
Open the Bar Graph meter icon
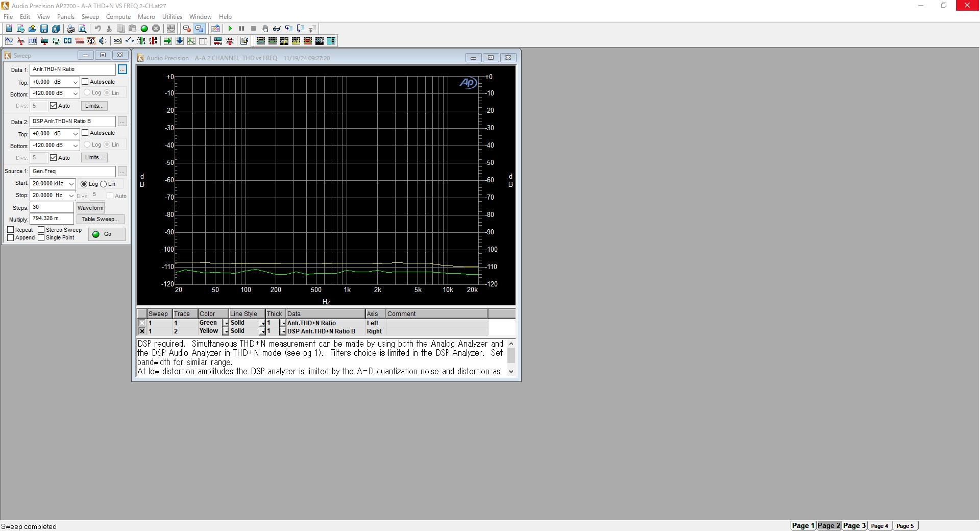(218, 41)
